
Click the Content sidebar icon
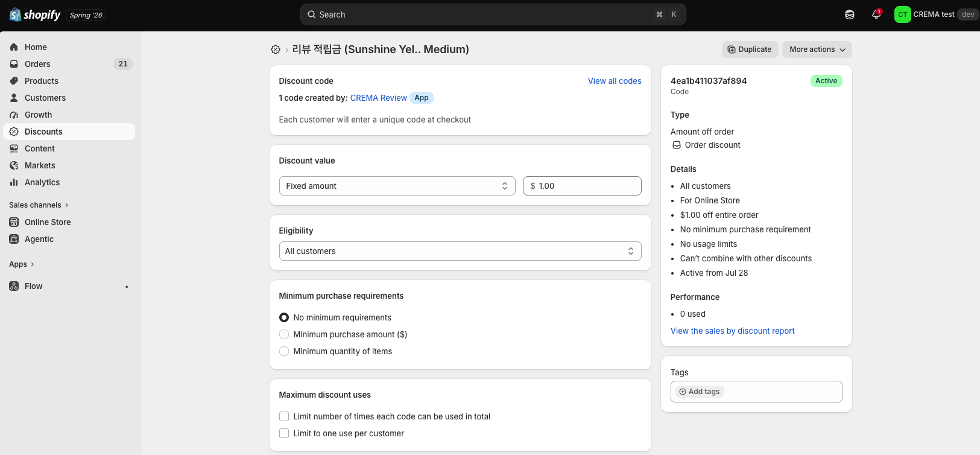tap(14, 148)
